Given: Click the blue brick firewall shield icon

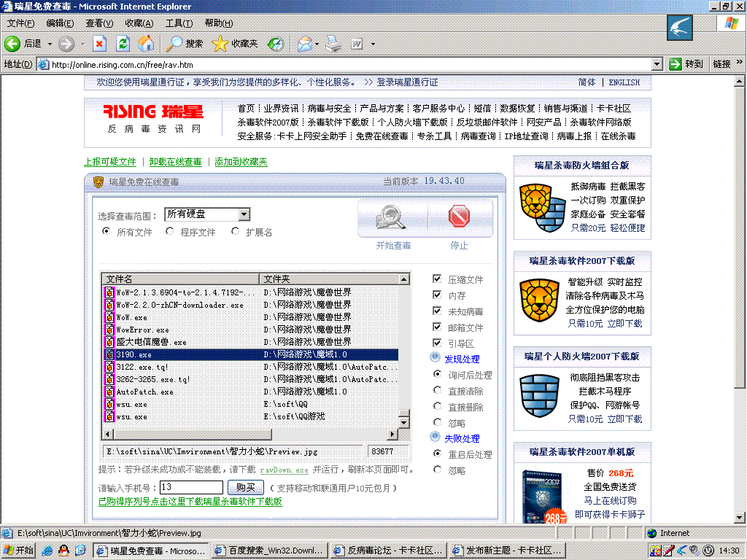Looking at the screenshot, I should tap(539, 396).
